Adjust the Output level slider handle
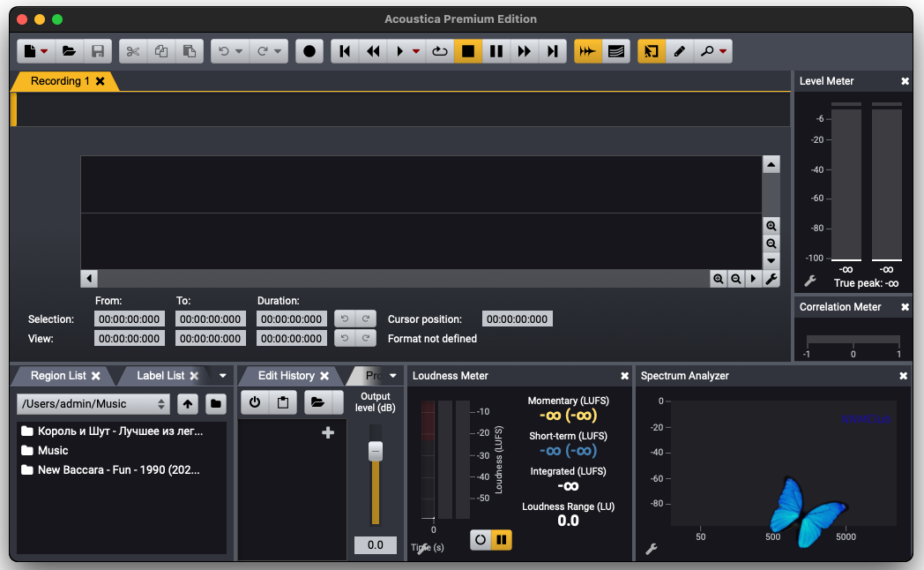Screen dimensions: 924x570 pos(376,452)
